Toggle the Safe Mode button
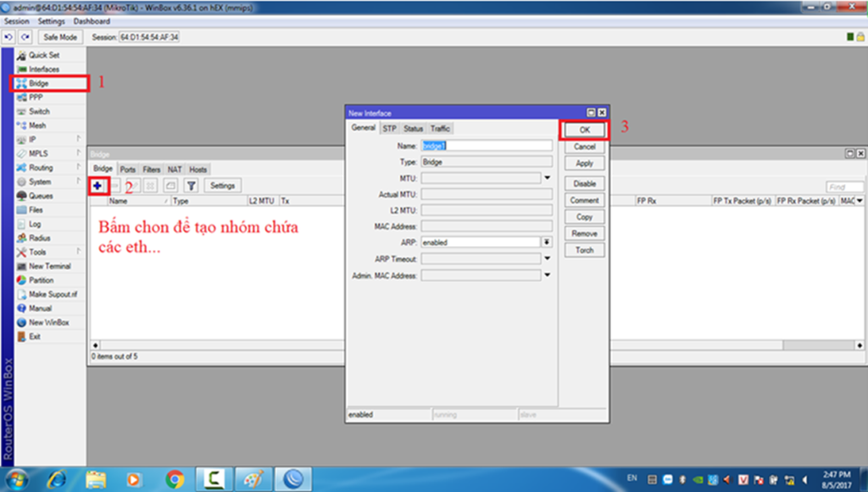The image size is (868, 492). 60,37
